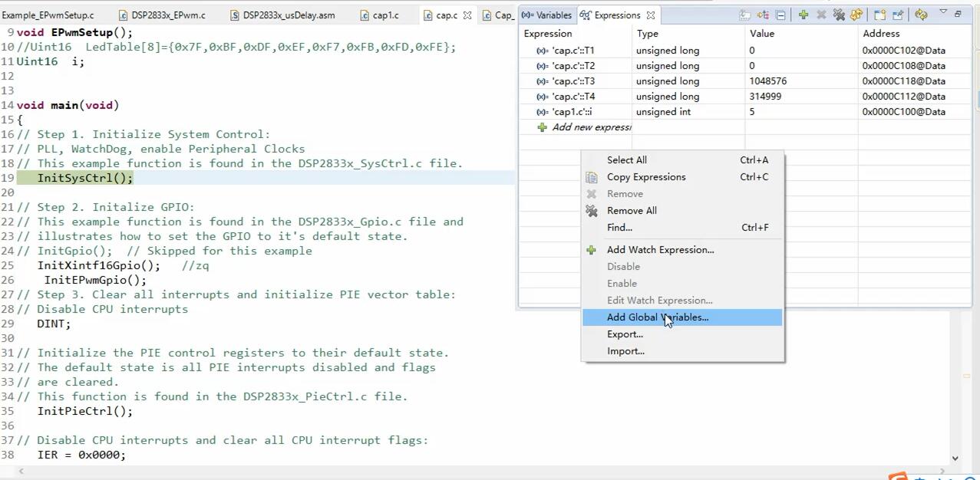Close the Expressions view tab

click(651, 15)
